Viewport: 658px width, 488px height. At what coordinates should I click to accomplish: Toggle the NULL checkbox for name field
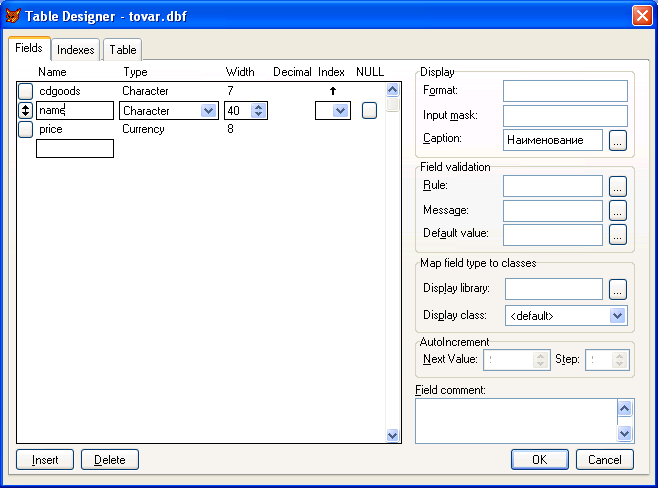point(369,110)
